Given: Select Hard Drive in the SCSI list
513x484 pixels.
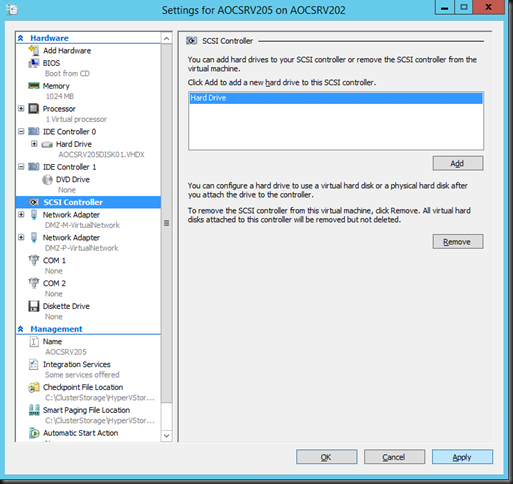Looking at the screenshot, I should (x=336, y=98).
